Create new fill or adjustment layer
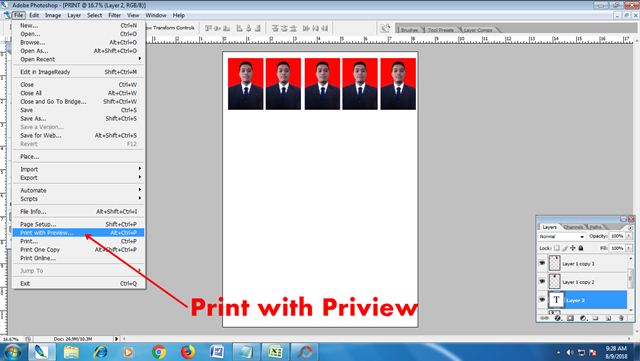Screen dimensions: 640x361 tap(583, 318)
